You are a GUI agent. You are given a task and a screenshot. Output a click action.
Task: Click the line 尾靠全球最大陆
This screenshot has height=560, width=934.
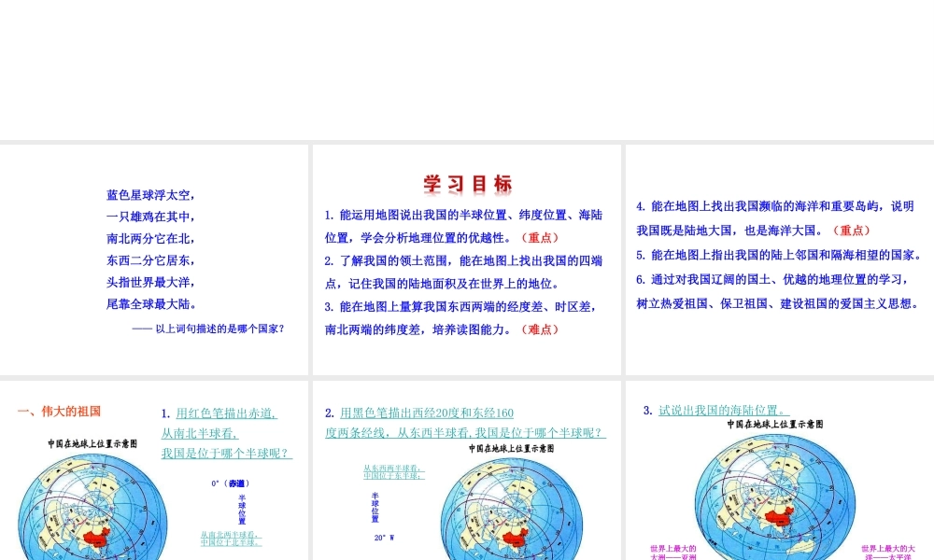click(x=152, y=304)
